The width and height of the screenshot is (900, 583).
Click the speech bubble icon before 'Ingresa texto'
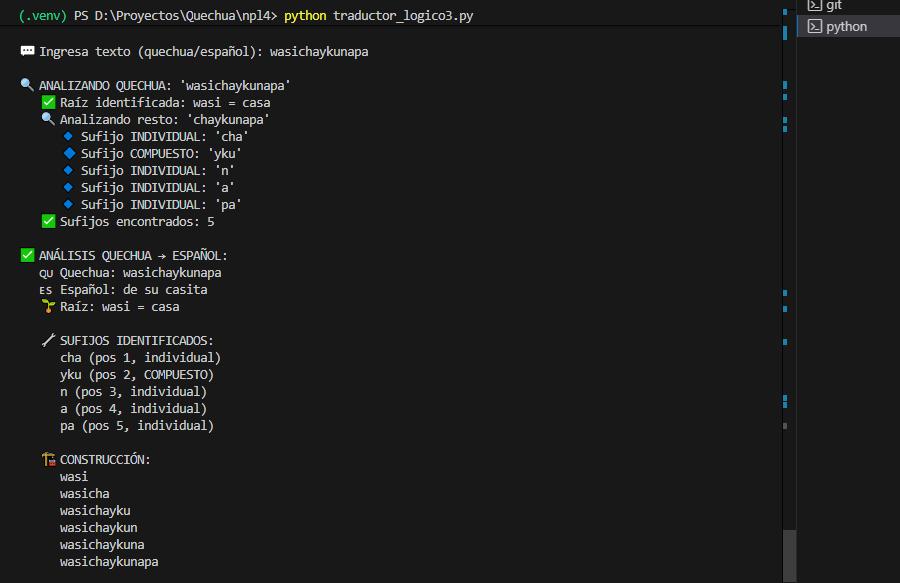point(27,51)
